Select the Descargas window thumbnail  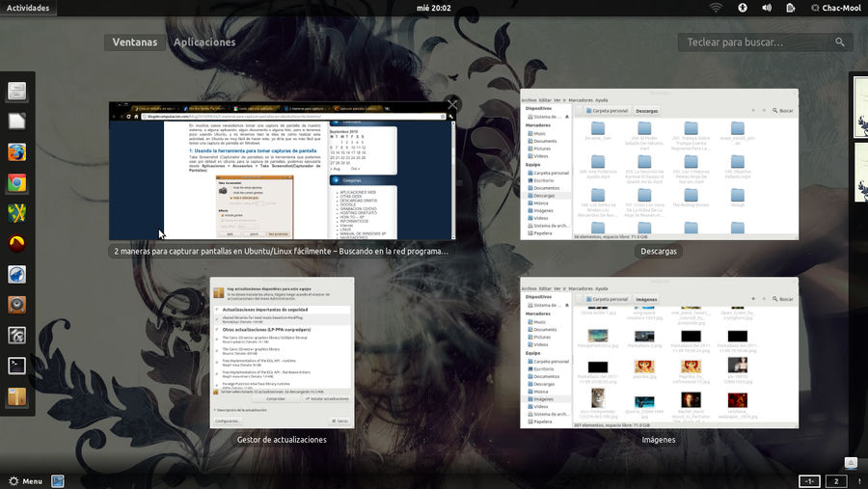659,165
